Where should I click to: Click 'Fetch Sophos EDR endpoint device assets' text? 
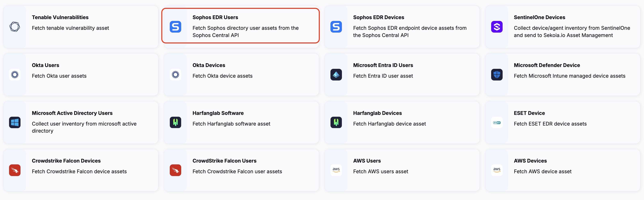click(x=410, y=32)
